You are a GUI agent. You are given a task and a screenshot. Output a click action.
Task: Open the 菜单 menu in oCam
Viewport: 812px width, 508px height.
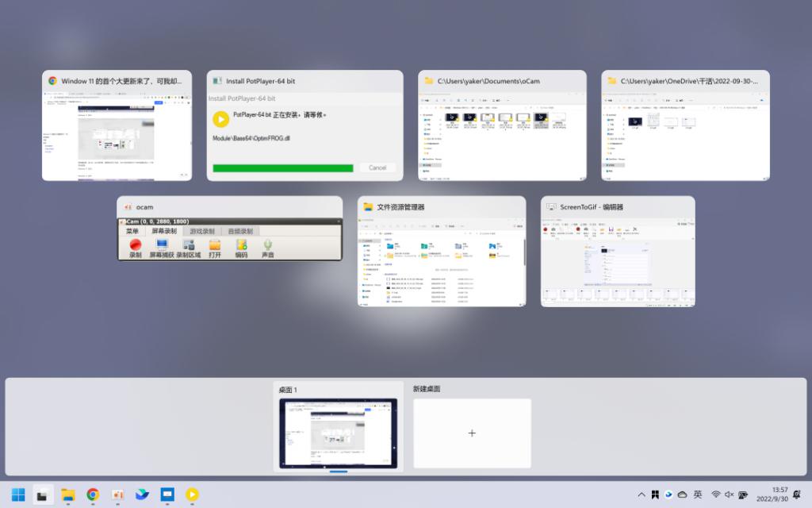click(134, 230)
